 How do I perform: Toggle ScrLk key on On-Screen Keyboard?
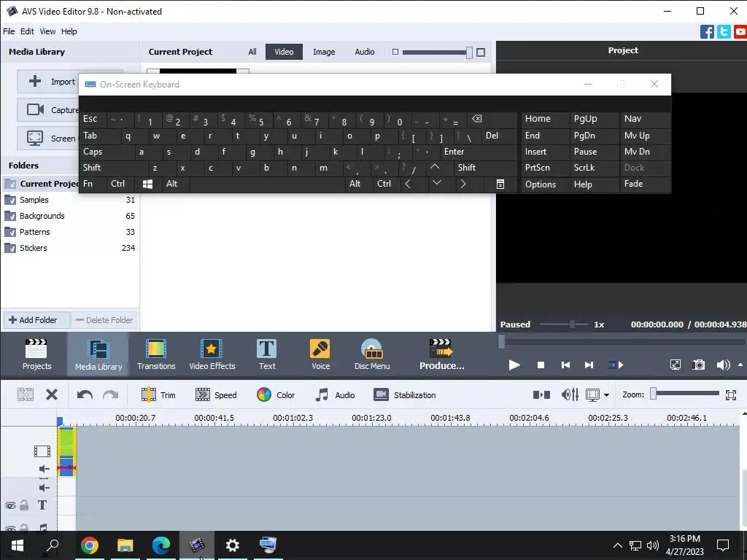tap(594, 168)
